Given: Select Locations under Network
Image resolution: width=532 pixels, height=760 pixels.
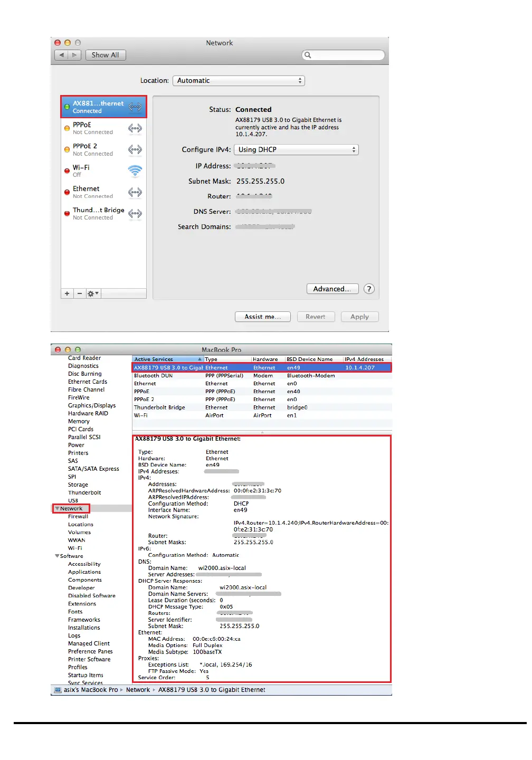Looking at the screenshot, I should [81, 525].
